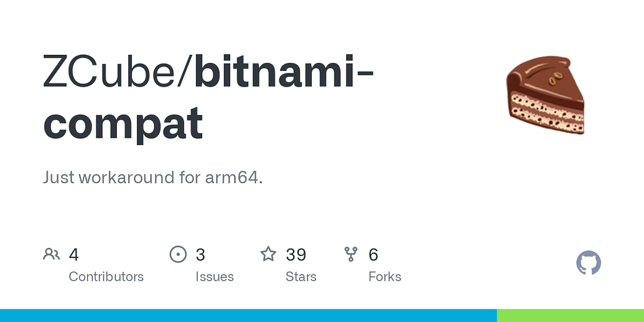Click the star icon
This screenshot has width=644, height=322.
[x=268, y=254]
